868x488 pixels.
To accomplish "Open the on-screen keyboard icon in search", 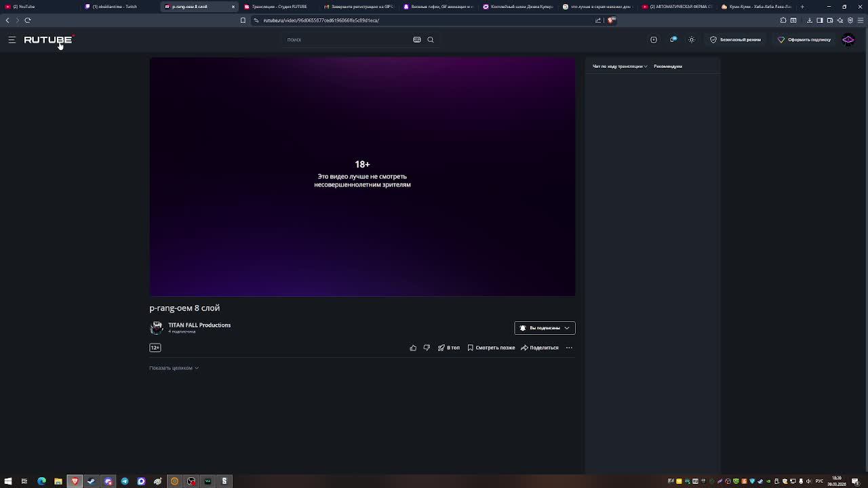I will pos(417,39).
